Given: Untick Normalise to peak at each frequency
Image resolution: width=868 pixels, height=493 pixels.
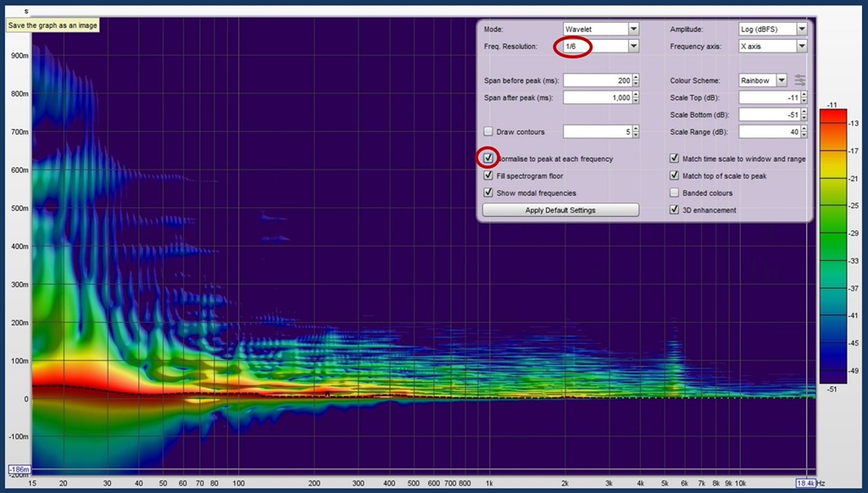Looking at the screenshot, I should click(488, 158).
